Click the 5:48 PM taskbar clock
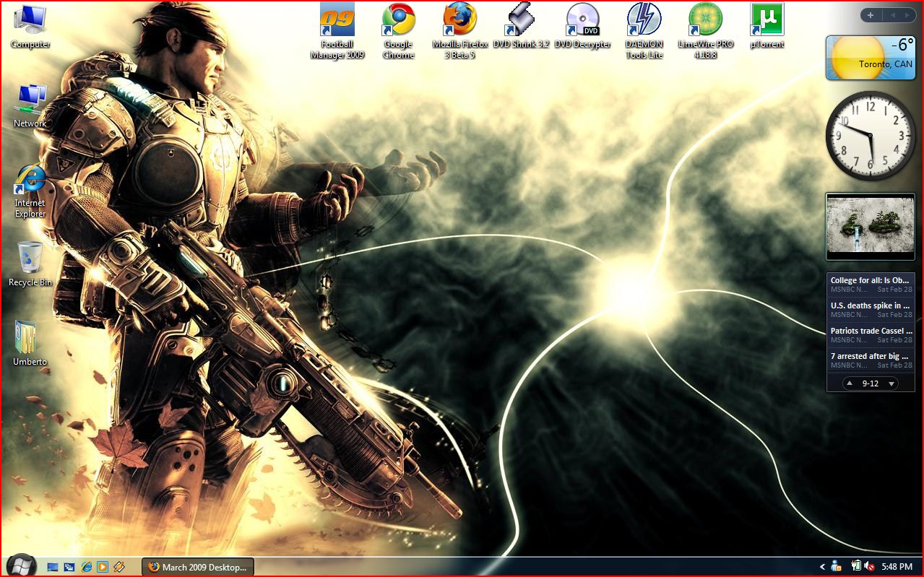Screen dimensions: 924x577 [x=897, y=567]
